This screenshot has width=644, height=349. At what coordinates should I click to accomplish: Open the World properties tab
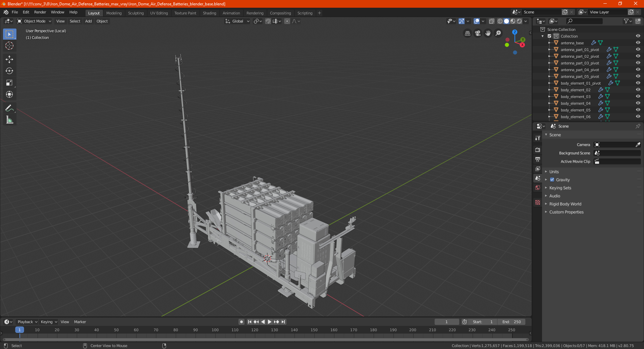538,188
